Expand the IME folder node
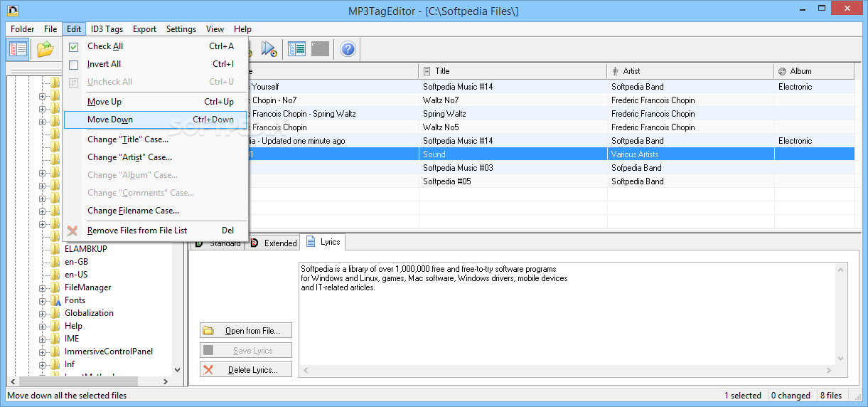 coord(42,339)
